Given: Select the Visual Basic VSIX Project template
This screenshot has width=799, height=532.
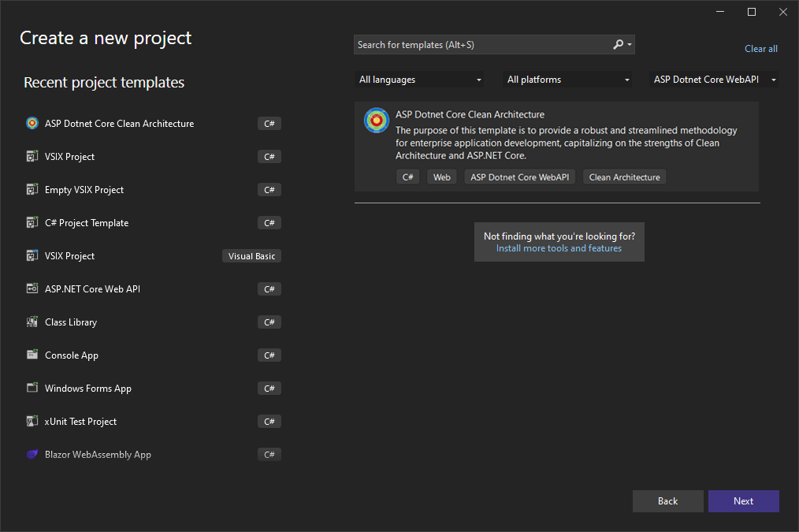Looking at the screenshot, I should click(x=69, y=256).
